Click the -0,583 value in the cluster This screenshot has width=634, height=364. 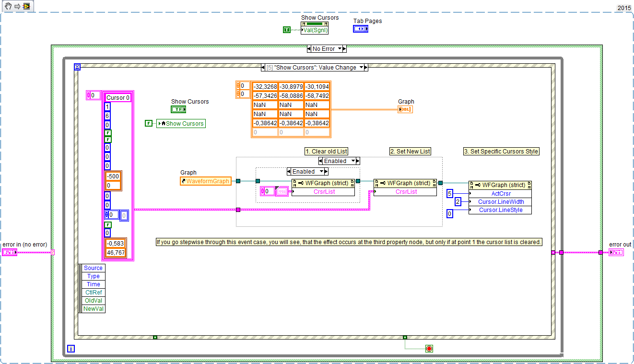coord(115,243)
